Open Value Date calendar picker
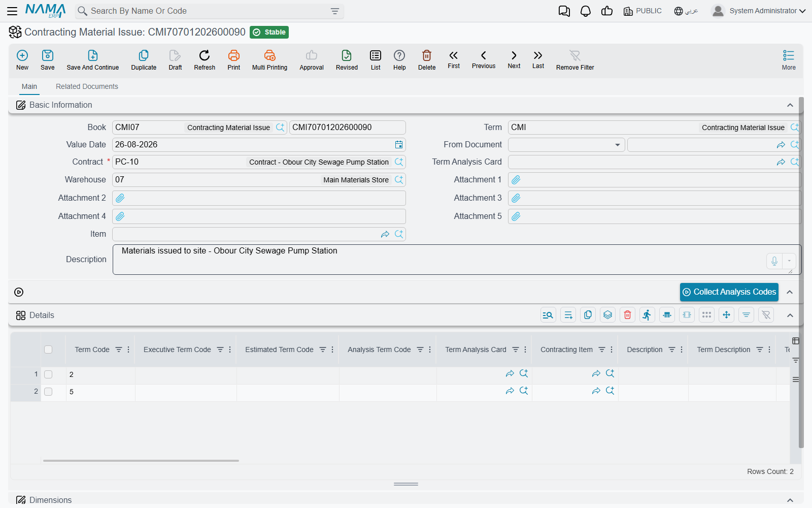812x508 pixels. [399, 145]
